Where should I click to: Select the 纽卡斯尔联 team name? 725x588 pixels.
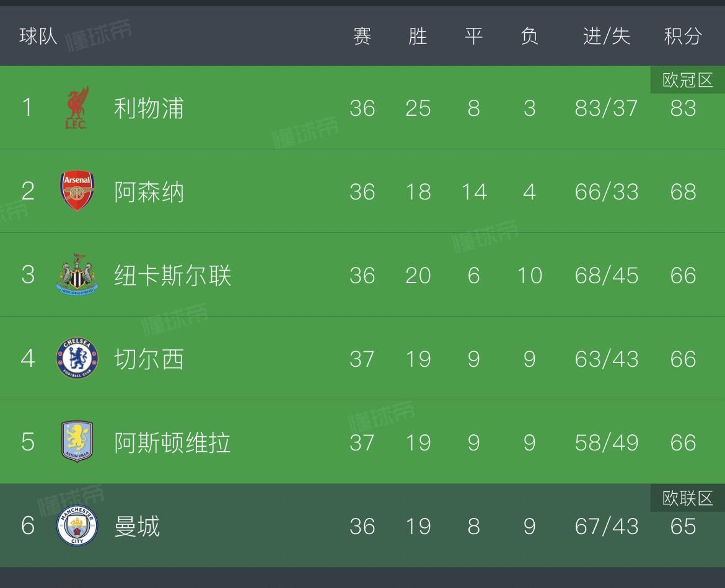172,276
